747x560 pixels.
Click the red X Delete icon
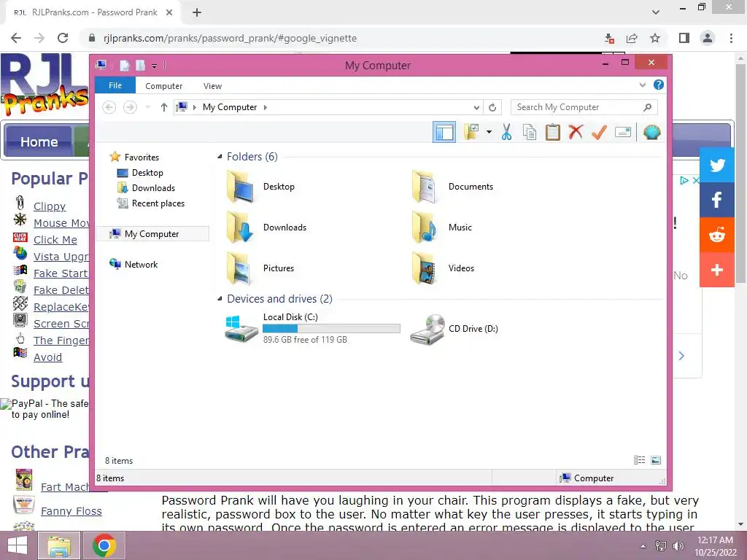tap(576, 132)
